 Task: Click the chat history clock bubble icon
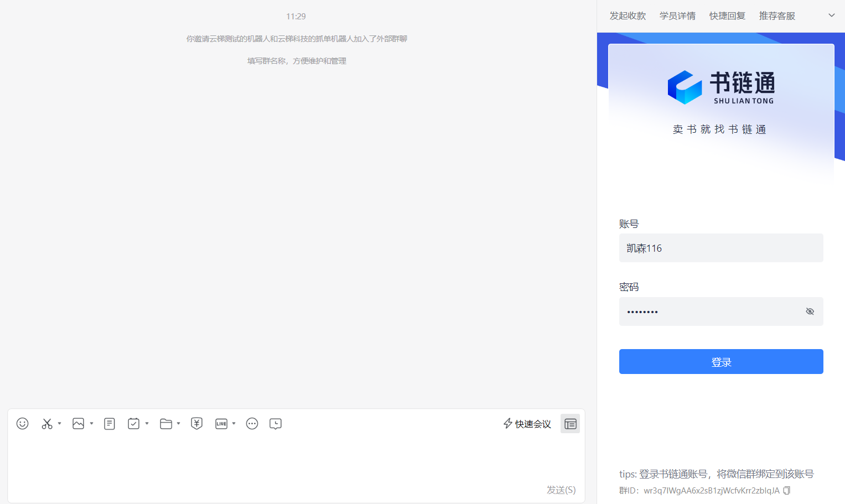pyautogui.click(x=276, y=424)
